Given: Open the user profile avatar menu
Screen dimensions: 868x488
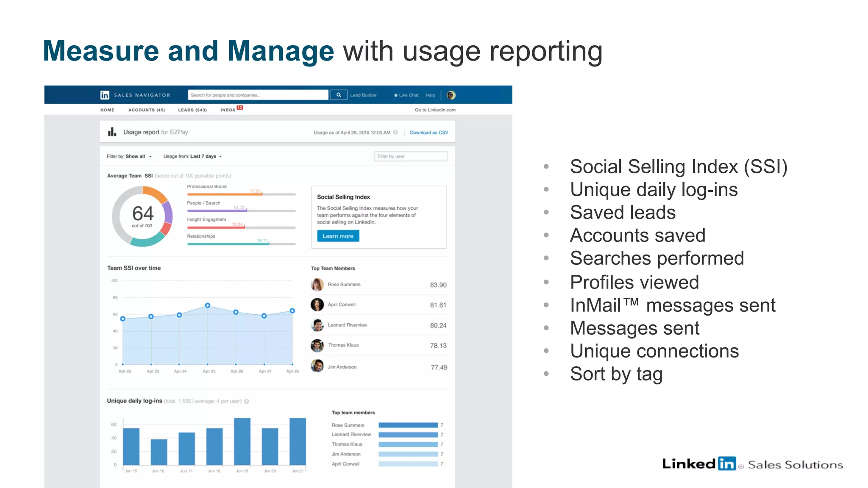Looking at the screenshot, I should point(451,95).
